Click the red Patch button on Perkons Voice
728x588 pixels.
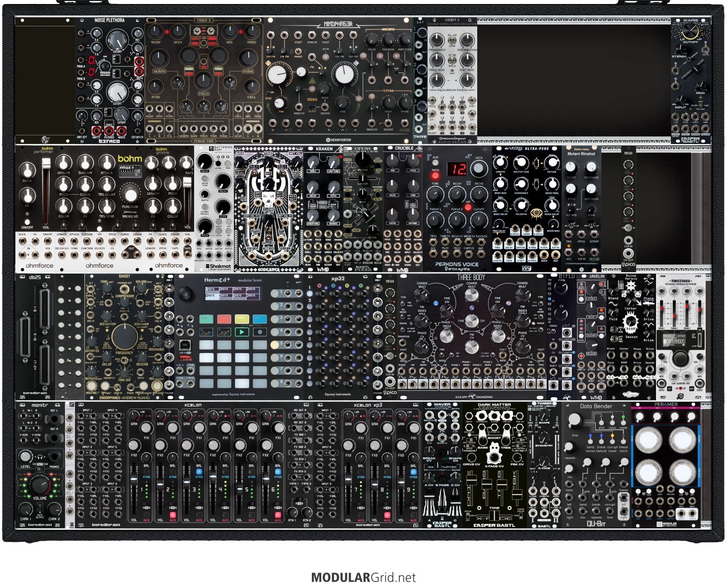436,176
